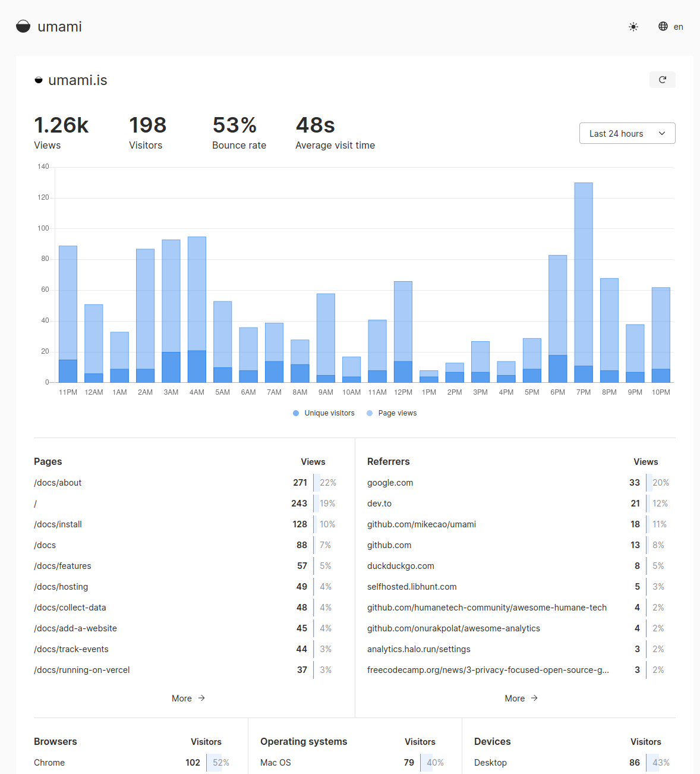Click the umami brand name in header
The height and width of the screenshot is (774, 700).
[x=59, y=27]
